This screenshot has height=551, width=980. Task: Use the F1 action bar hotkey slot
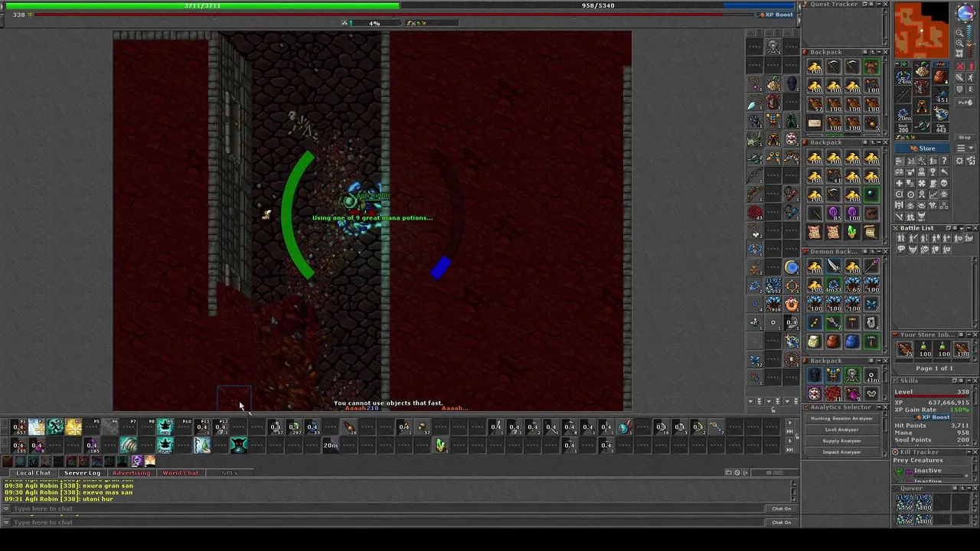[18, 426]
